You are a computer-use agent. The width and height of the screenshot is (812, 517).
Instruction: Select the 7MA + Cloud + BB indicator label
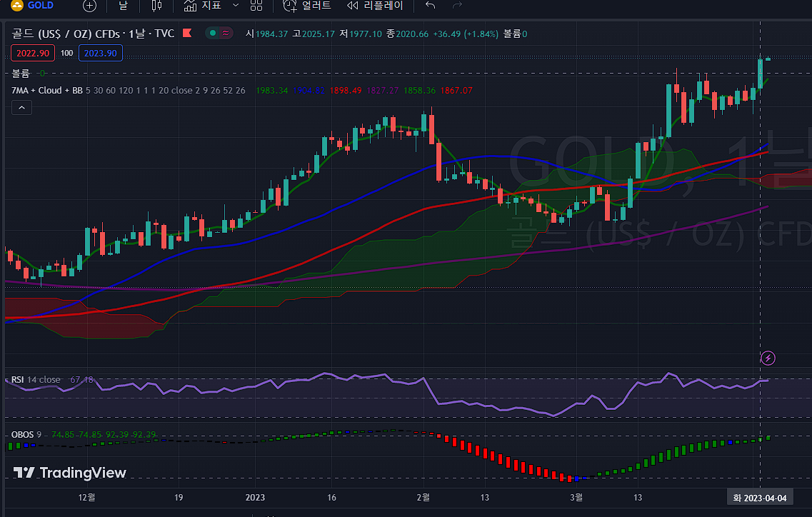coord(46,91)
